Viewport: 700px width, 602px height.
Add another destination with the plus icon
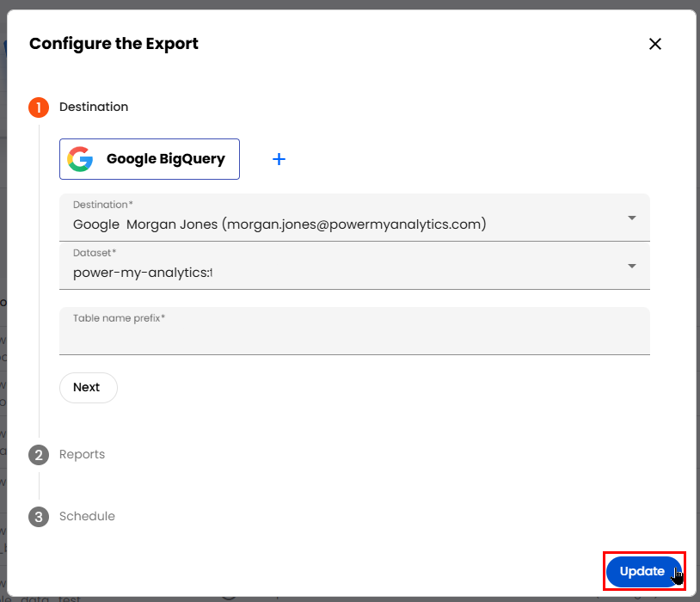click(x=279, y=159)
